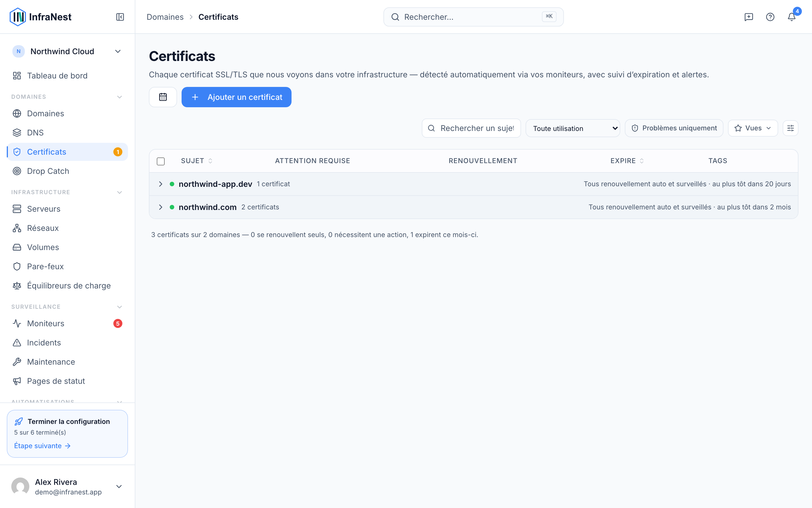Toggle the Problèmes uniquement filter
Screen dimensions: 812x508
click(x=674, y=128)
